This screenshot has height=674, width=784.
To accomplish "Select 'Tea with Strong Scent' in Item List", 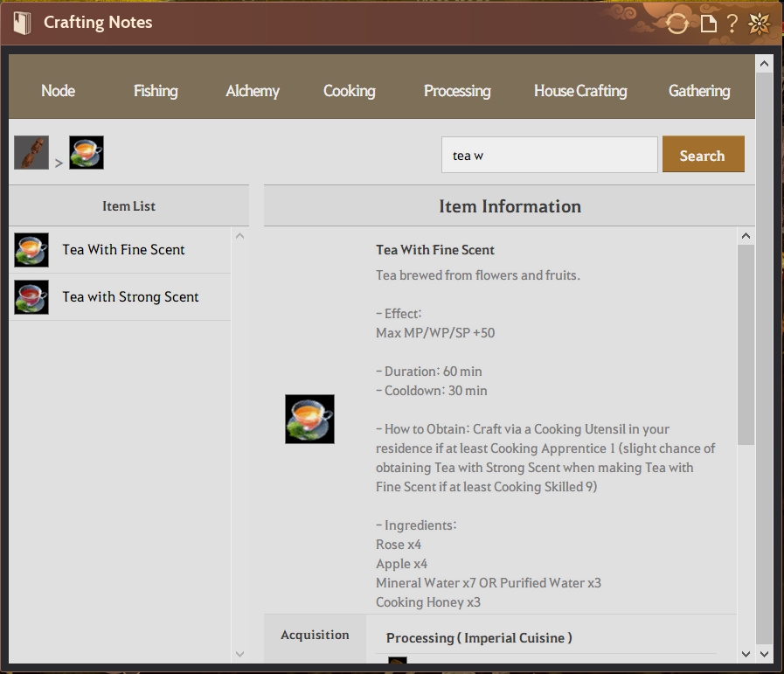I will [120, 297].
